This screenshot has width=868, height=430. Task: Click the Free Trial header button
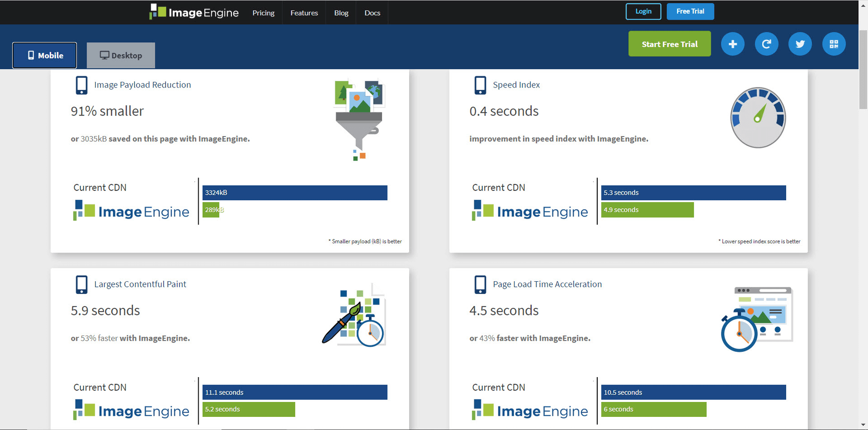690,11
